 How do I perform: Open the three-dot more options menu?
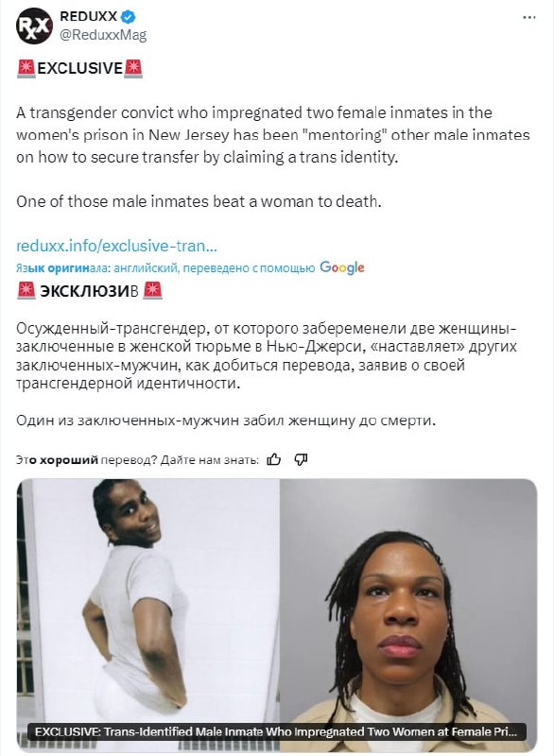coord(528,17)
